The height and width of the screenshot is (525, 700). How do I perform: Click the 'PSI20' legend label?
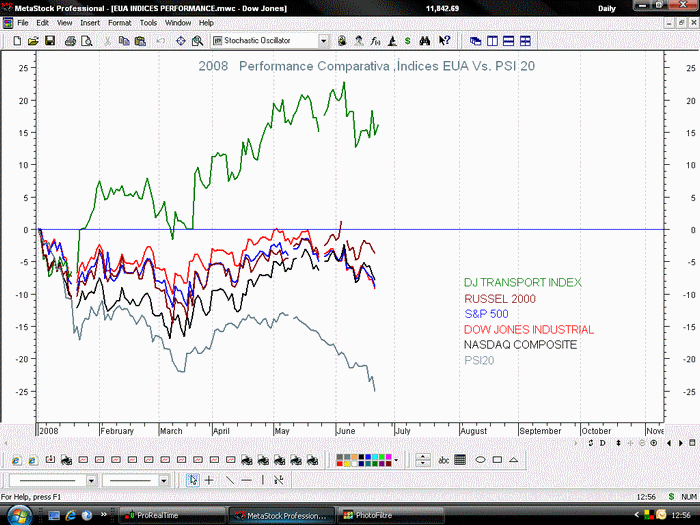pyautogui.click(x=479, y=360)
